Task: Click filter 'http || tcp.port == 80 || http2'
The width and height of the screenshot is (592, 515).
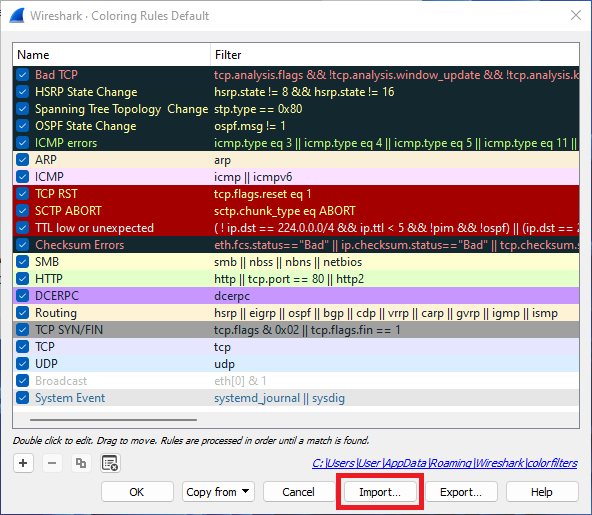Action: (x=289, y=279)
